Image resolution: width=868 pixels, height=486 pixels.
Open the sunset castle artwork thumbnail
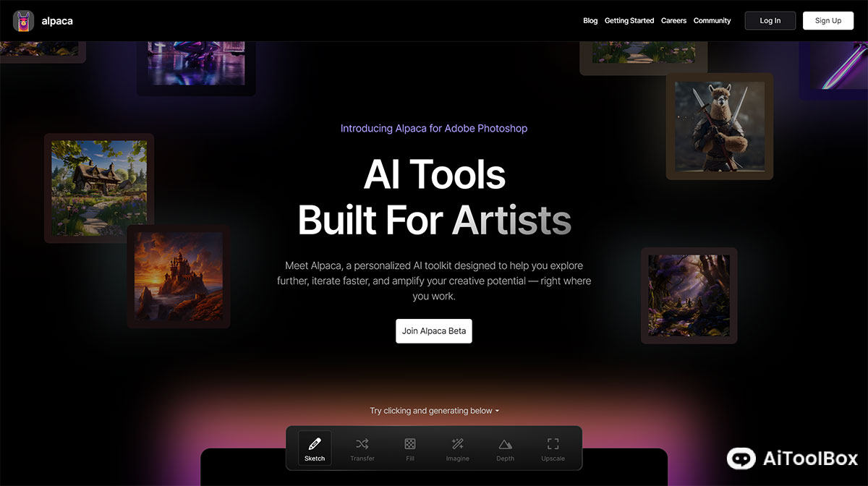(179, 276)
